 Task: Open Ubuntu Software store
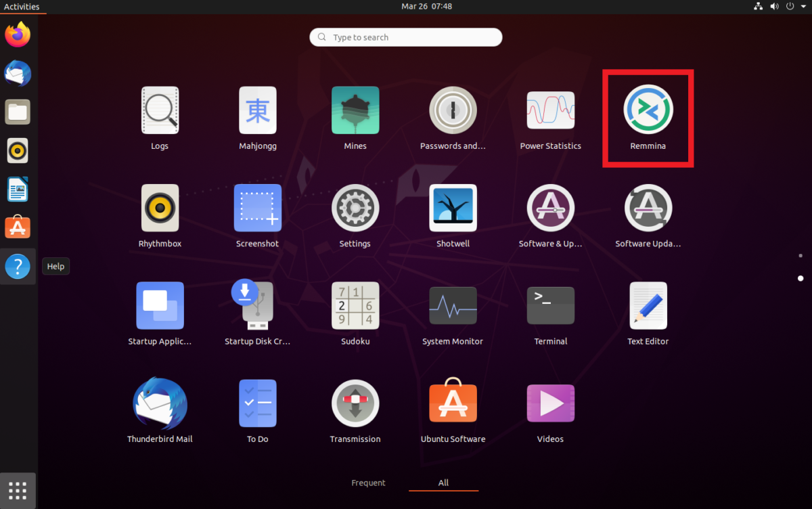(453, 403)
